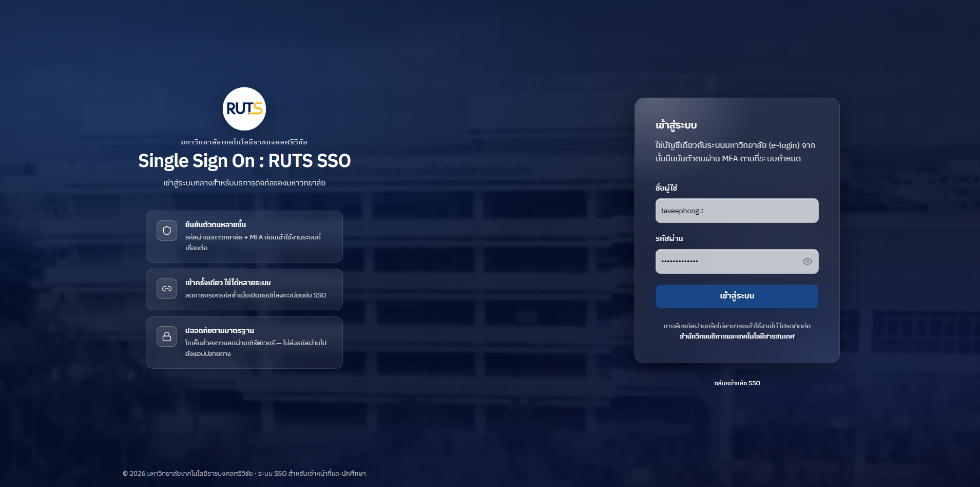Screen dimensions: 980x487
Task: Focus the password input field
Action: point(737,261)
